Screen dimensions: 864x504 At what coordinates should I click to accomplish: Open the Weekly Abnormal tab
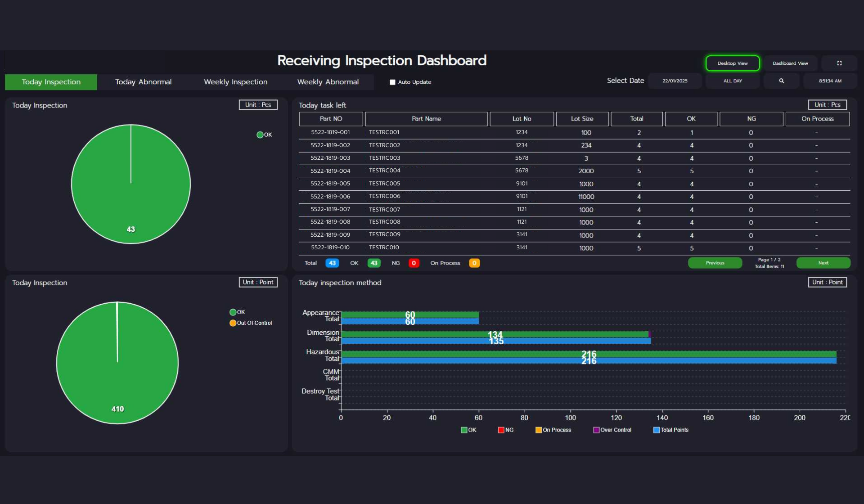click(x=328, y=82)
